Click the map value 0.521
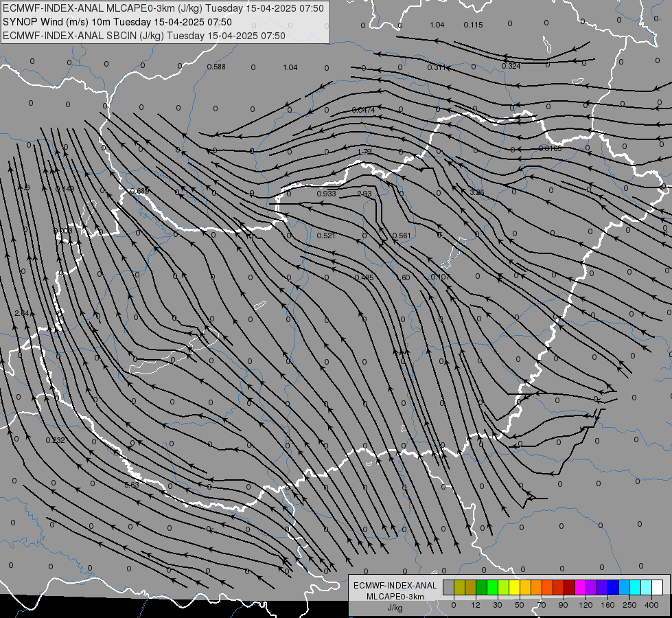 point(326,236)
